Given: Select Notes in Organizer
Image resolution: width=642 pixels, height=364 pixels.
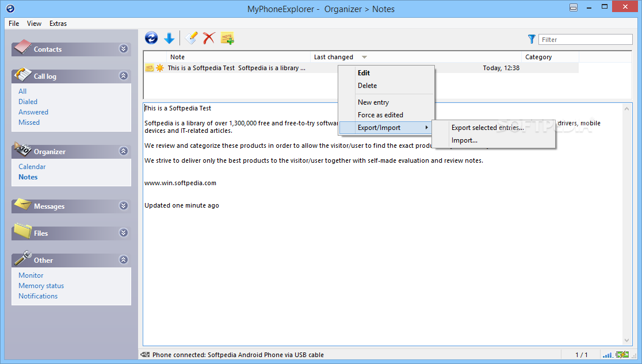Looking at the screenshot, I should (x=28, y=177).
